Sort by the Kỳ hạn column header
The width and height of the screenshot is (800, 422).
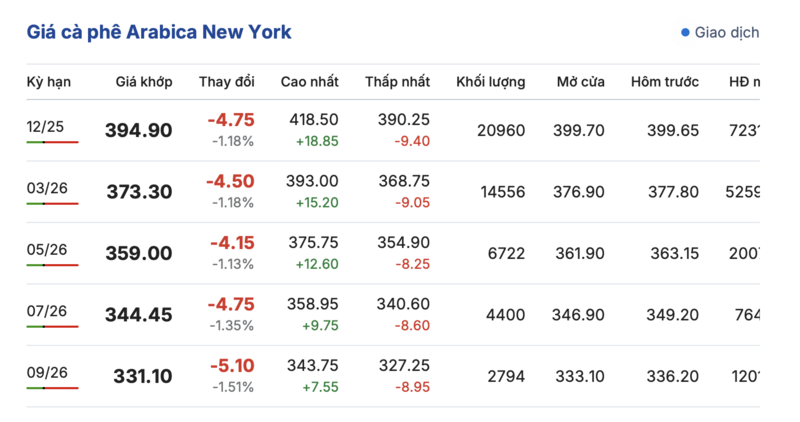click(x=48, y=82)
